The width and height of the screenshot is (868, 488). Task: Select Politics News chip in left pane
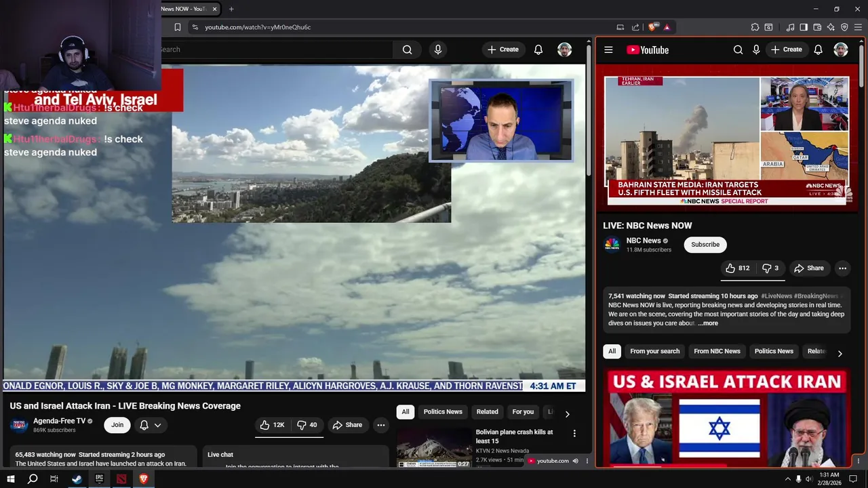coord(443,411)
